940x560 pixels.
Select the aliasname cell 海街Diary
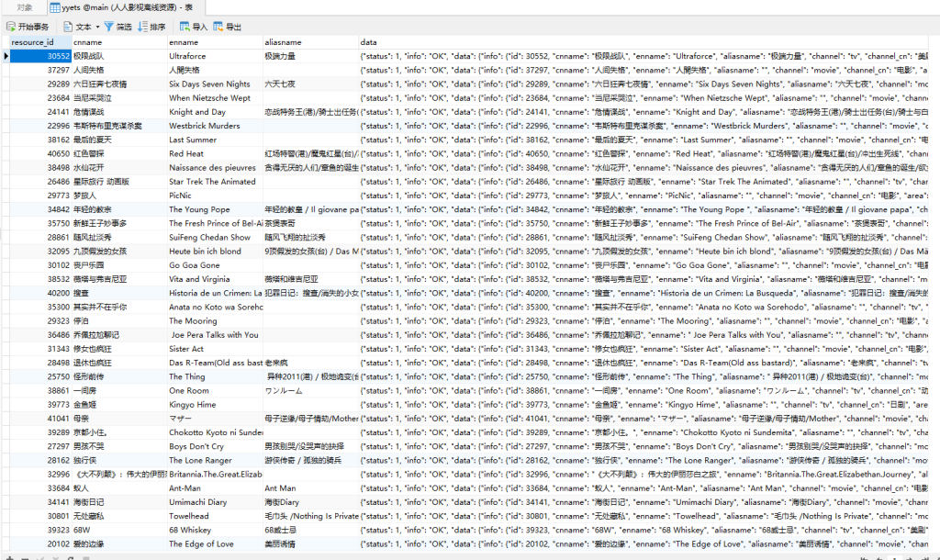(x=311, y=502)
